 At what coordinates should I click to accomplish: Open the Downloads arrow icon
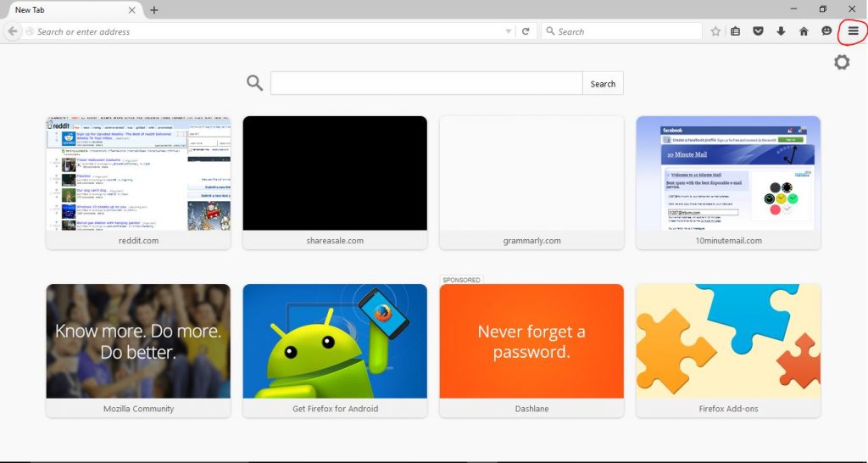click(781, 31)
